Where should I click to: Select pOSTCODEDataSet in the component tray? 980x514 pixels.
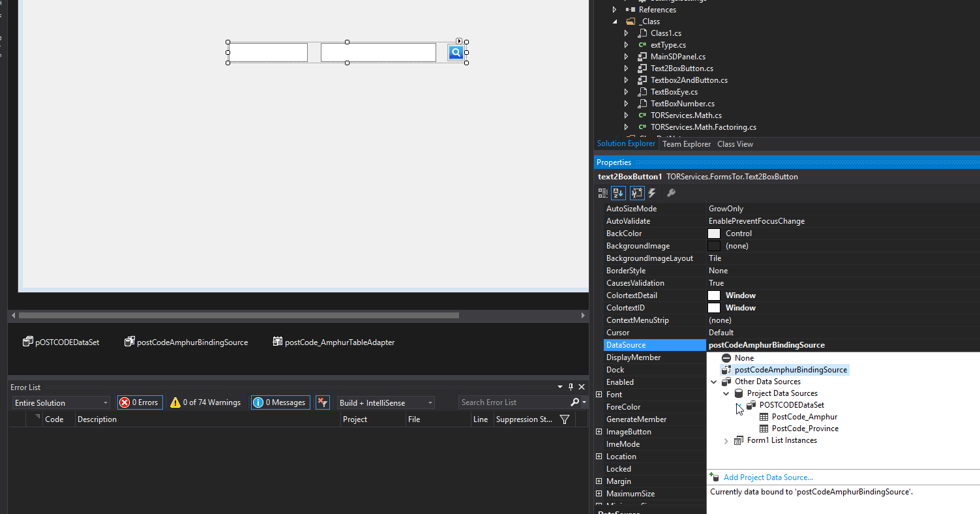61,342
